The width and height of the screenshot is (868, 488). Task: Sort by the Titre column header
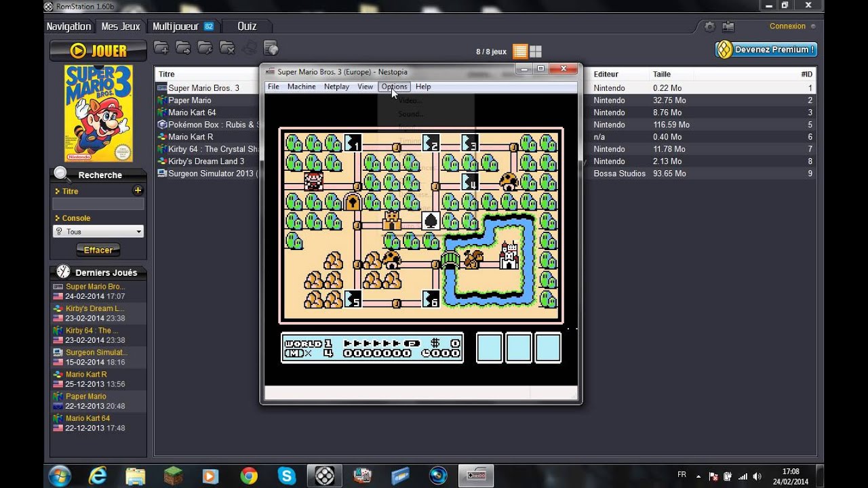pyautogui.click(x=166, y=74)
